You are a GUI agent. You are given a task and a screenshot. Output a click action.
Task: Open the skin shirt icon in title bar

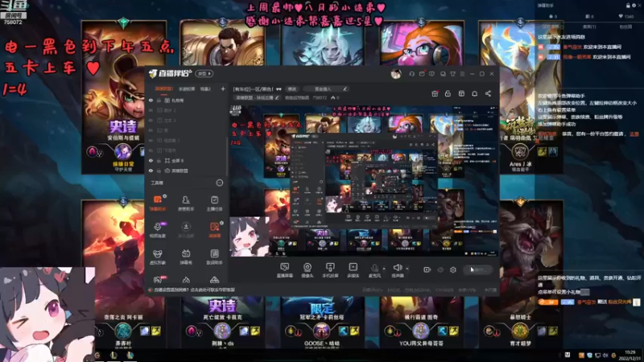pos(452,74)
